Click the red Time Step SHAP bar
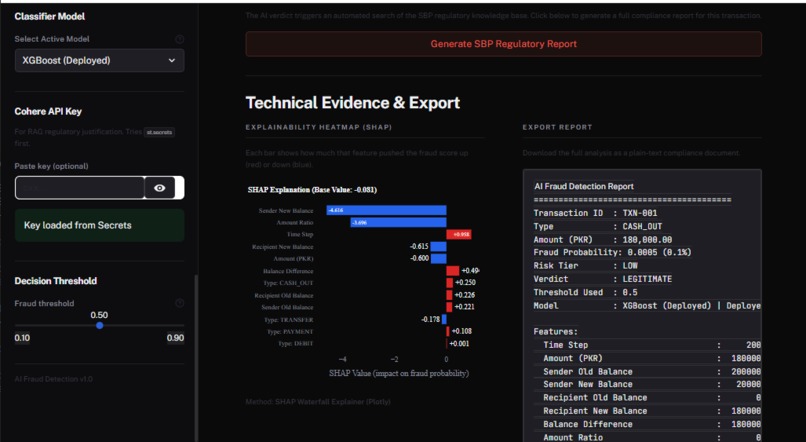The image size is (806, 442). click(x=459, y=234)
